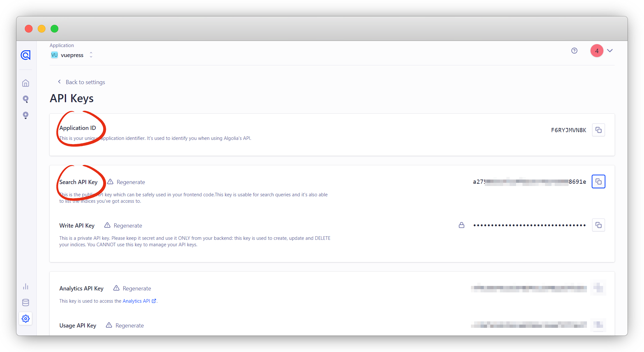
Task: Open Analytics via the bar chart icon
Action: click(25, 286)
